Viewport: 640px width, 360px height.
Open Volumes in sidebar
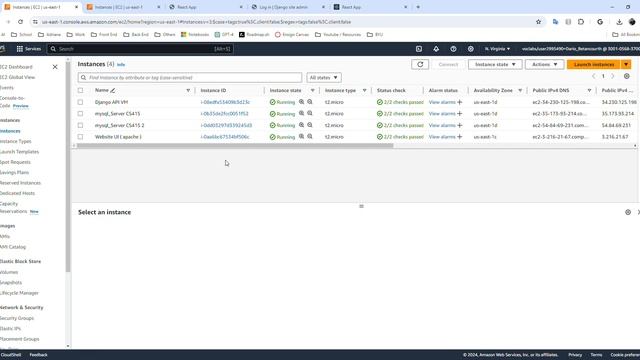click(x=9, y=272)
